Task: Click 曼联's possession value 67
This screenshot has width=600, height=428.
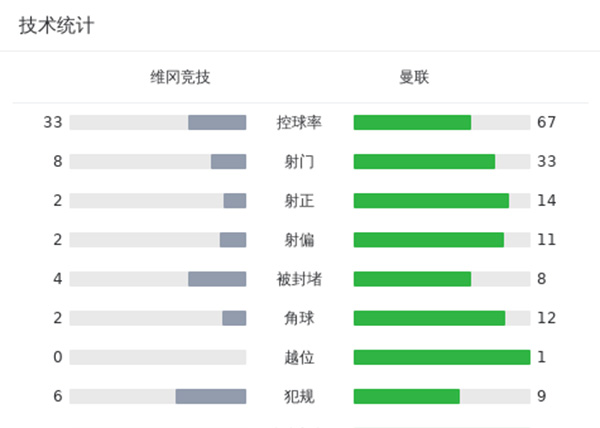Action: pos(546,122)
